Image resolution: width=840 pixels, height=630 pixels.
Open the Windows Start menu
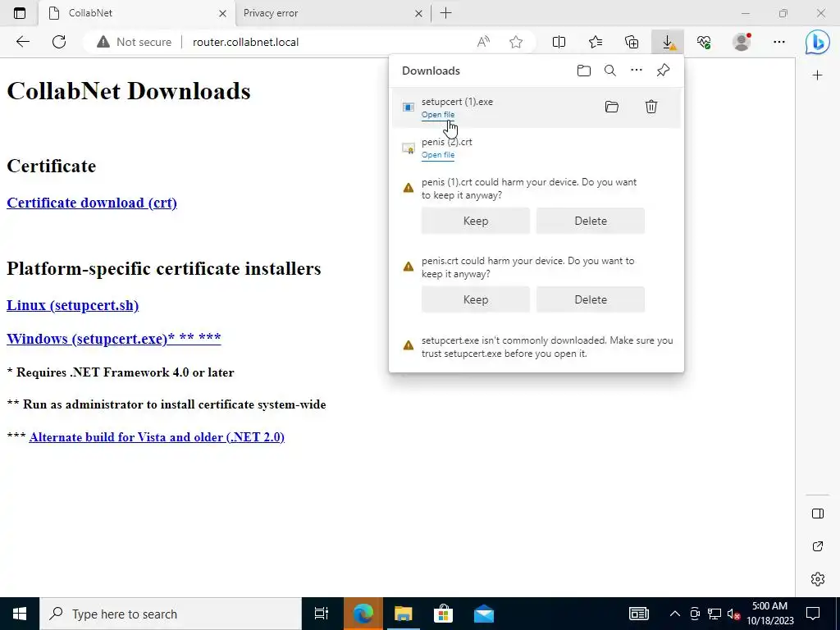[20, 614]
